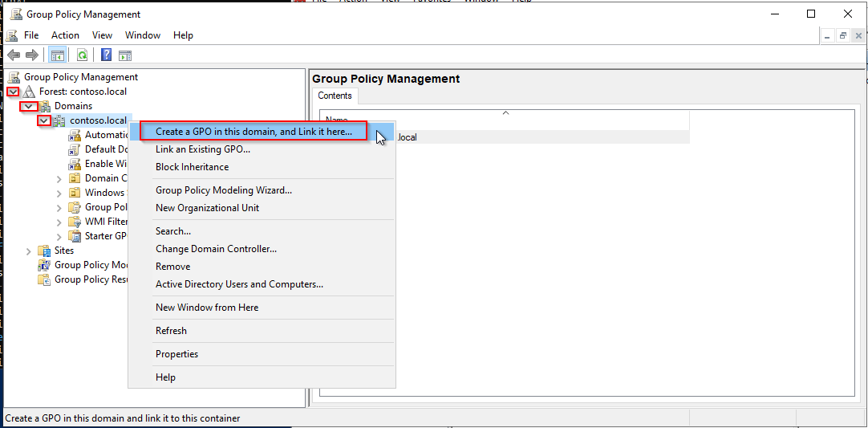This screenshot has width=868, height=428.
Task: Select New Organizational Unit menu entry
Action: [x=207, y=208]
